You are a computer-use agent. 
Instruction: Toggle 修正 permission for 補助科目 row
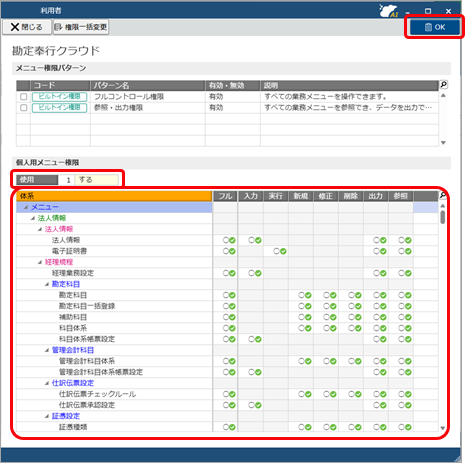pos(330,317)
